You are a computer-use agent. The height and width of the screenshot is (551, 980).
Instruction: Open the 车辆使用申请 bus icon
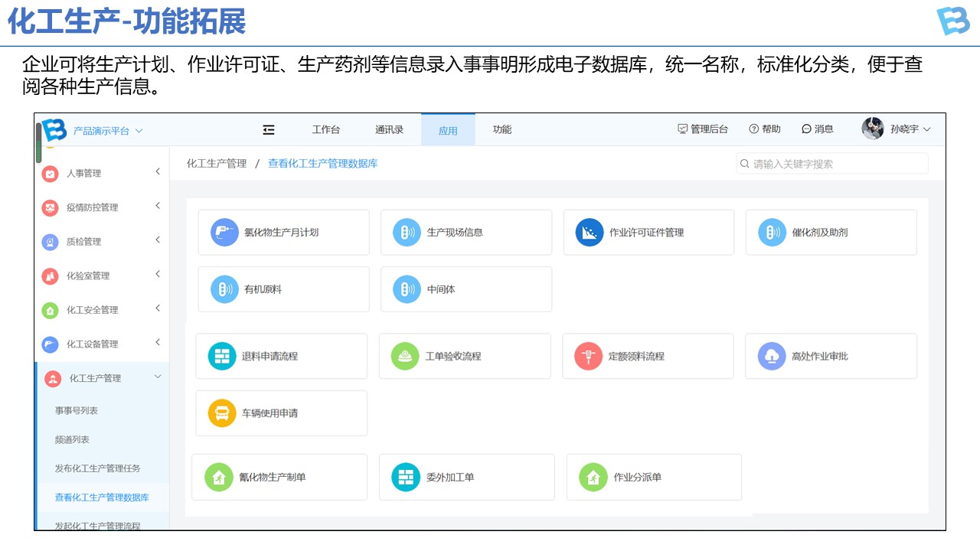point(222,413)
